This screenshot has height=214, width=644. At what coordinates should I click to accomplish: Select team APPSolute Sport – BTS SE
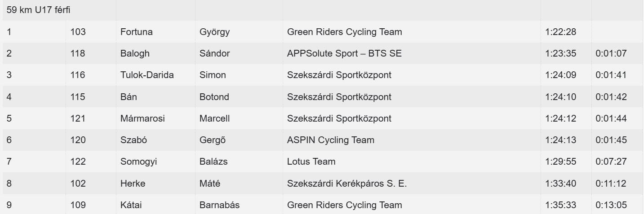tap(344, 53)
